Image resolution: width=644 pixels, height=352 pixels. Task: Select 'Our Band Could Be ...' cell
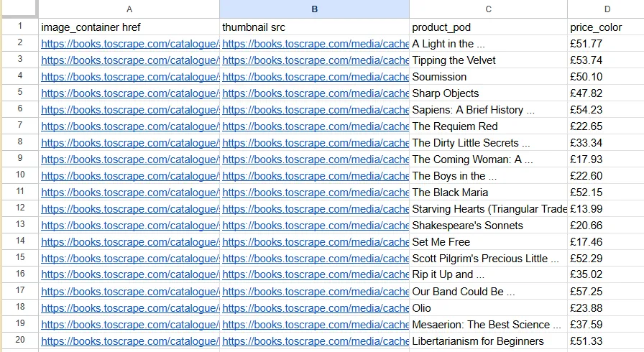[488, 291]
